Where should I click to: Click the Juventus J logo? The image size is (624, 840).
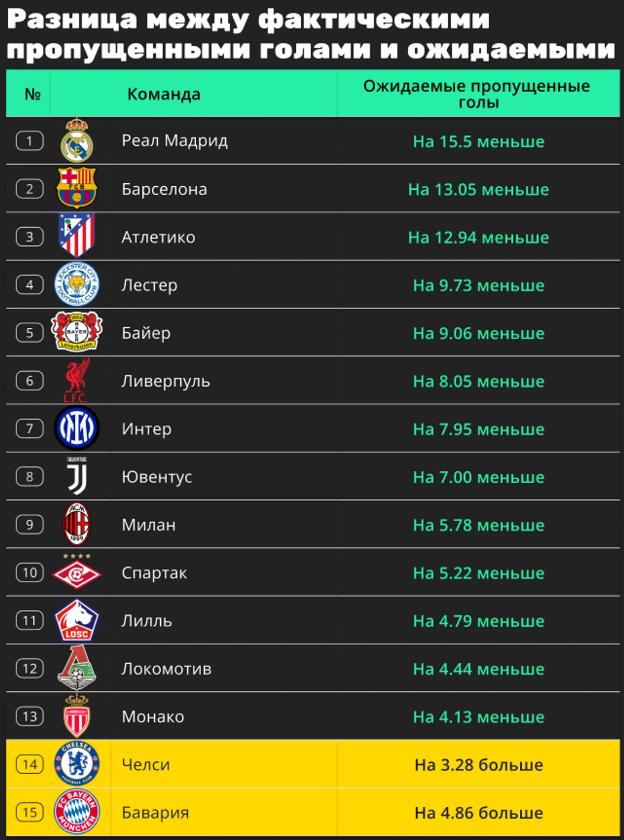coord(77,476)
